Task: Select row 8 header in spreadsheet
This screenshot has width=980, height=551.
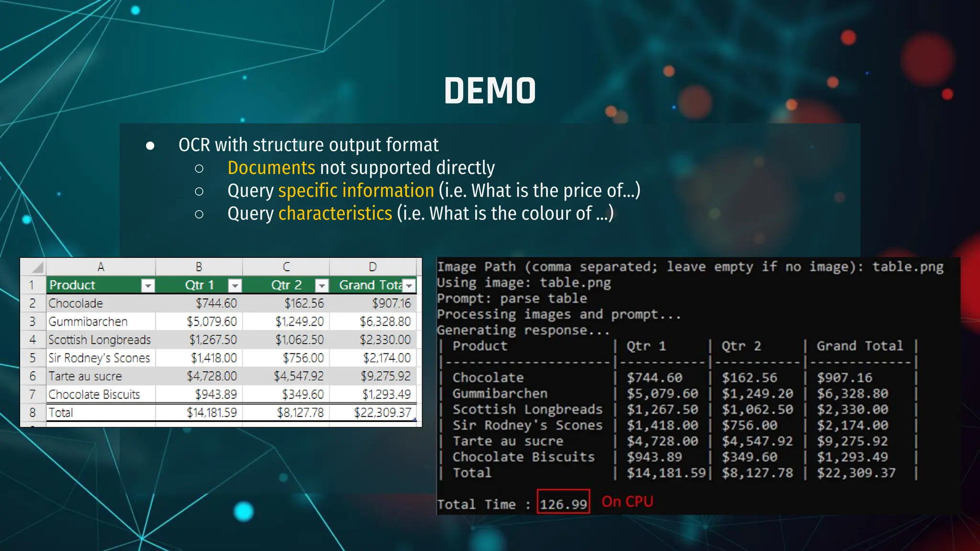Action: pos(33,412)
